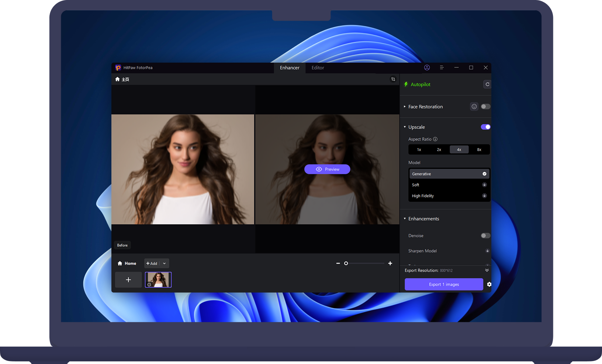Click the crop icon above the preview

coord(393,79)
